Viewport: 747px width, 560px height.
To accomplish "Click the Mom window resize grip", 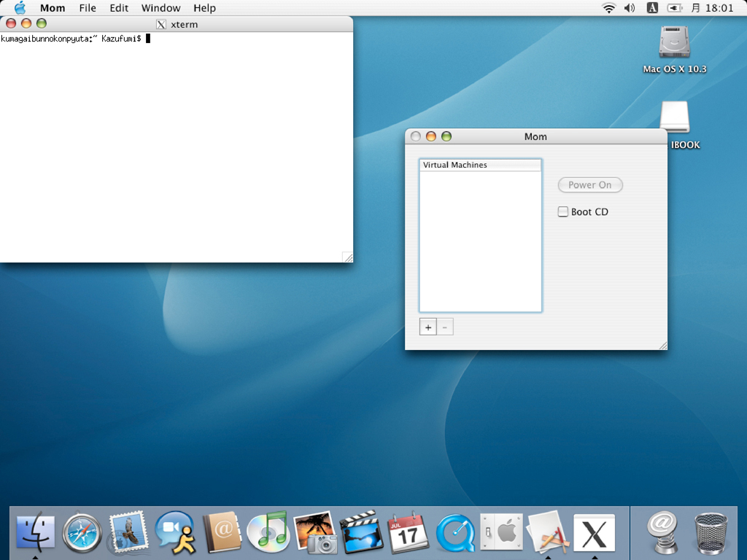I will coord(662,346).
